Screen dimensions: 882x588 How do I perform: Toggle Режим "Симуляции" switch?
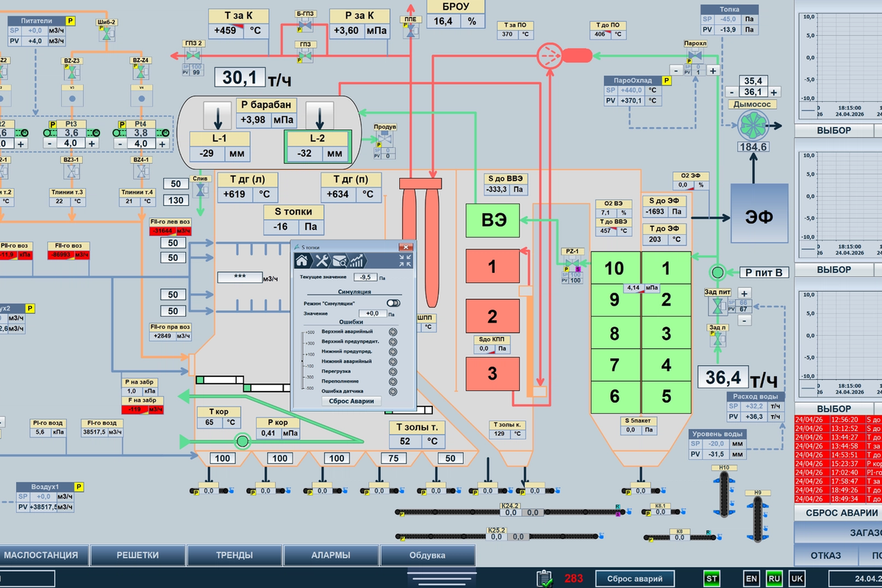(393, 303)
